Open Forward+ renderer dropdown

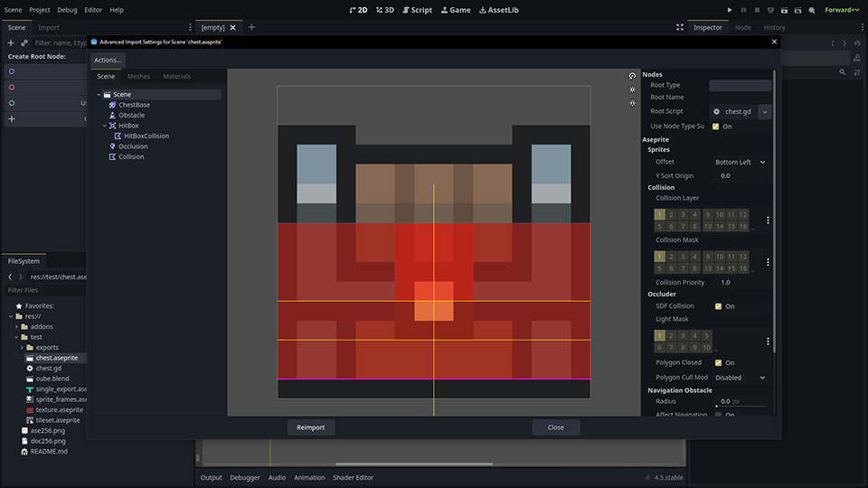point(842,10)
